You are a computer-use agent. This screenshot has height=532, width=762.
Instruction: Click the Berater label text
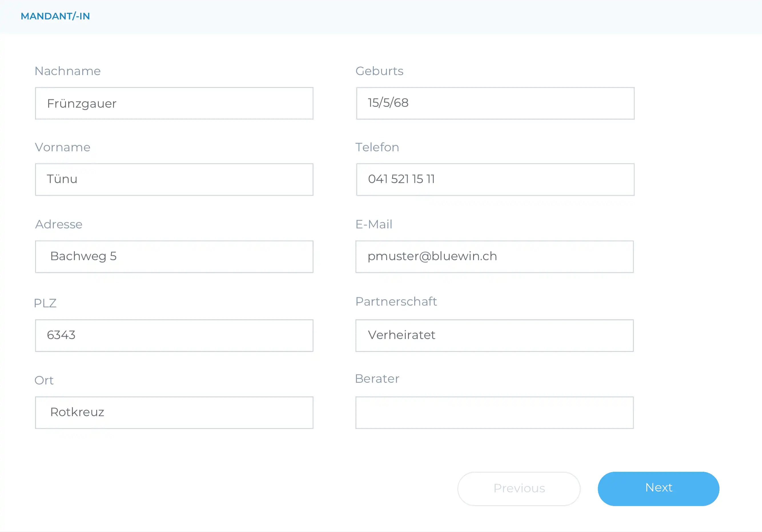pyautogui.click(x=377, y=378)
